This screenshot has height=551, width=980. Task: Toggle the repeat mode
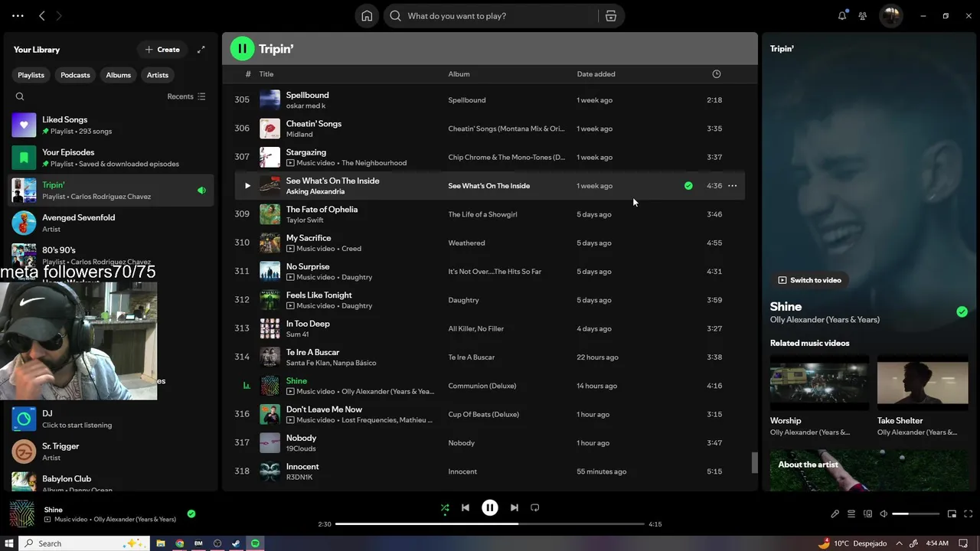coord(535,507)
